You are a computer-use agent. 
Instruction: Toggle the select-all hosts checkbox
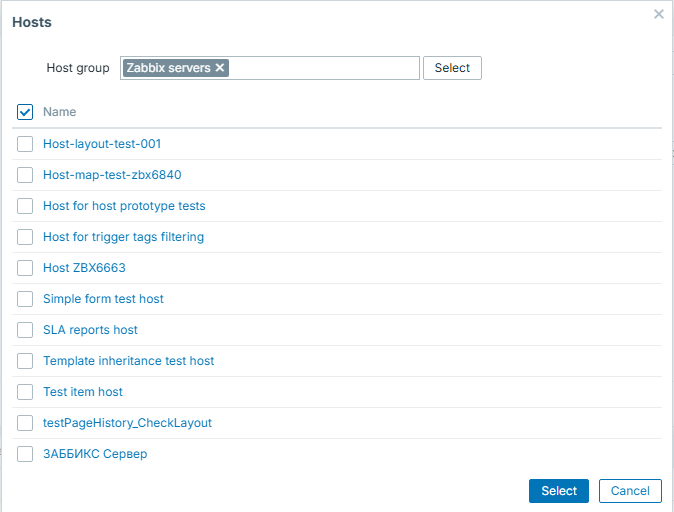[x=25, y=112]
